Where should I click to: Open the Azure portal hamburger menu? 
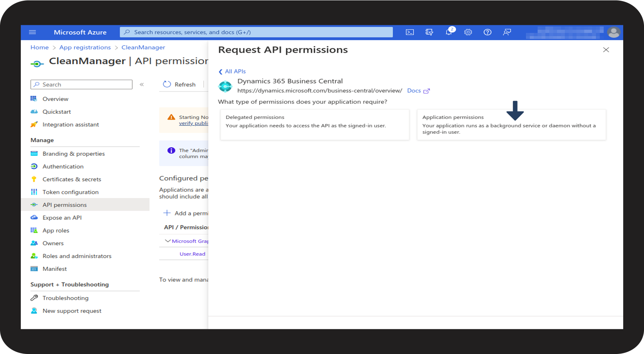(x=32, y=32)
